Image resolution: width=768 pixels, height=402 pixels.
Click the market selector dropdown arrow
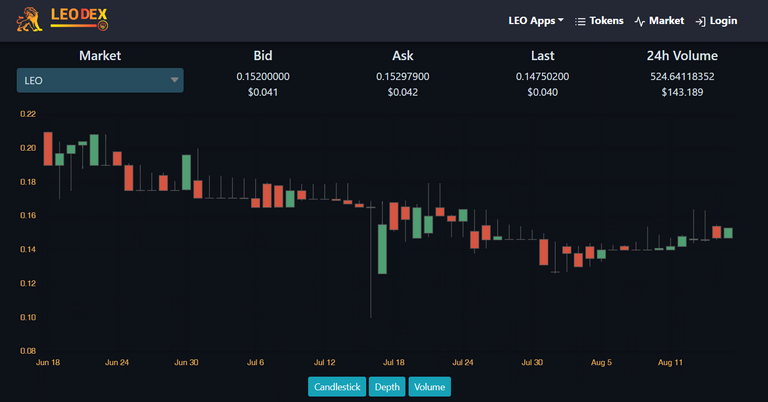174,80
